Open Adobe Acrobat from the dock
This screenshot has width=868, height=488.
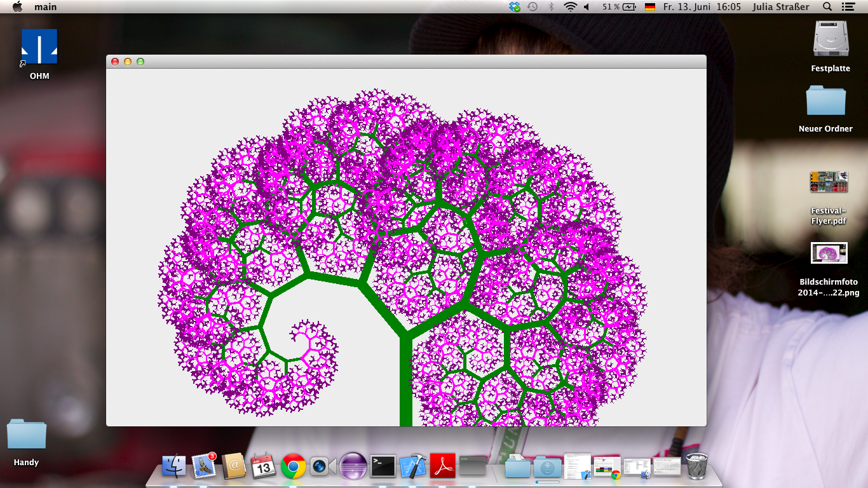click(442, 466)
